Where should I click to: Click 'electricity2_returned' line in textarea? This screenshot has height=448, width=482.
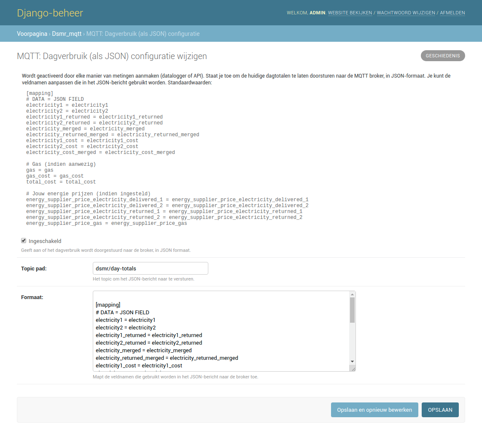(149, 343)
